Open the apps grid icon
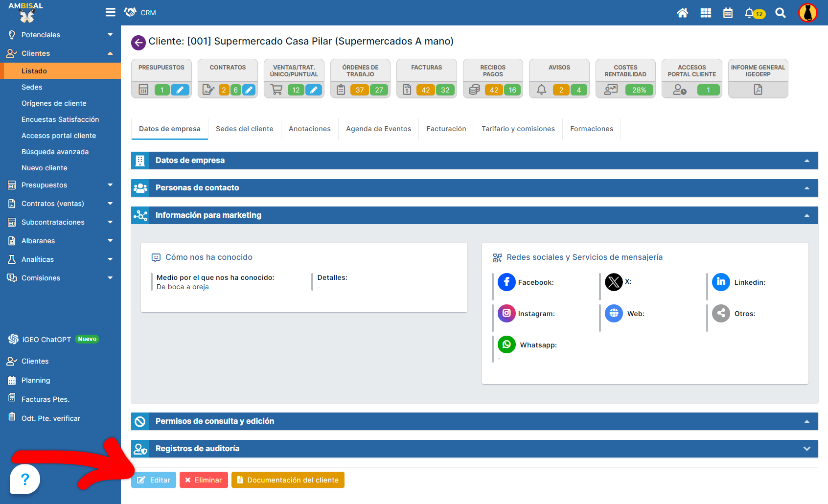 tap(706, 13)
